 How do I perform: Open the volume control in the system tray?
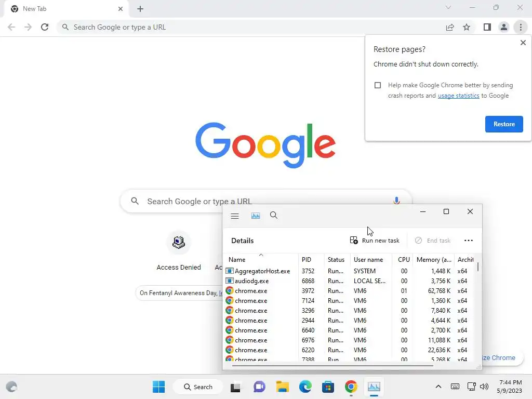[484, 387]
